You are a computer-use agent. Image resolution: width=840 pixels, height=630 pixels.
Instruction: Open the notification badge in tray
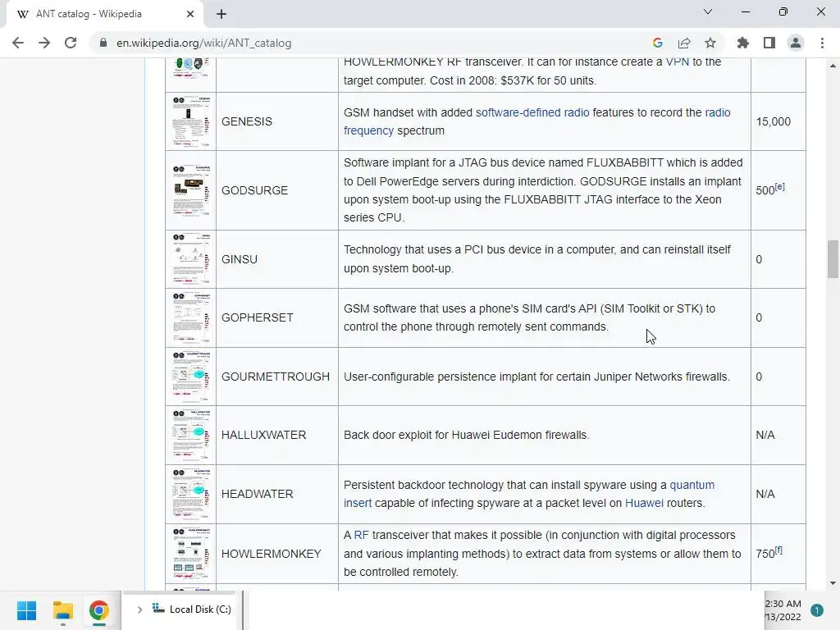tap(816, 610)
